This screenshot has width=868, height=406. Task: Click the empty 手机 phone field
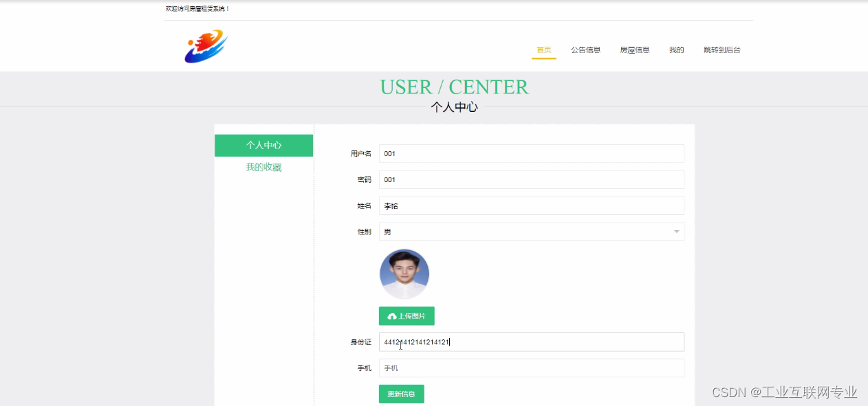pyautogui.click(x=530, y=368)
